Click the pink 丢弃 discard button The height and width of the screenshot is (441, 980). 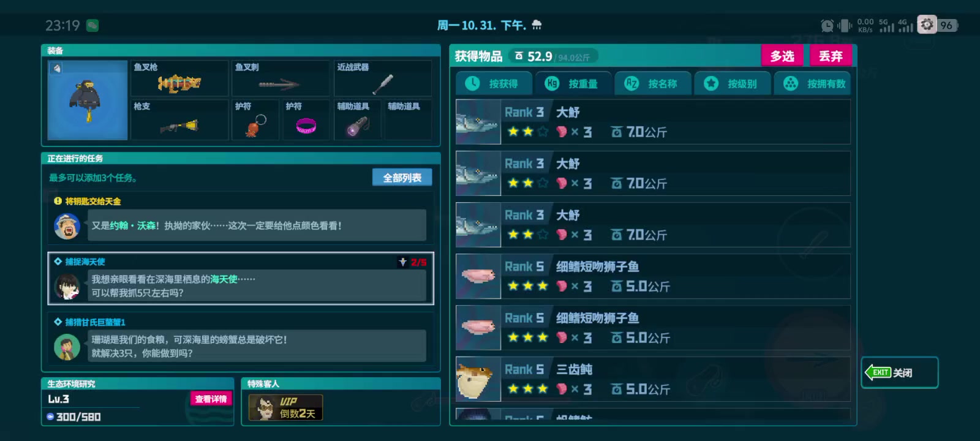831,56
